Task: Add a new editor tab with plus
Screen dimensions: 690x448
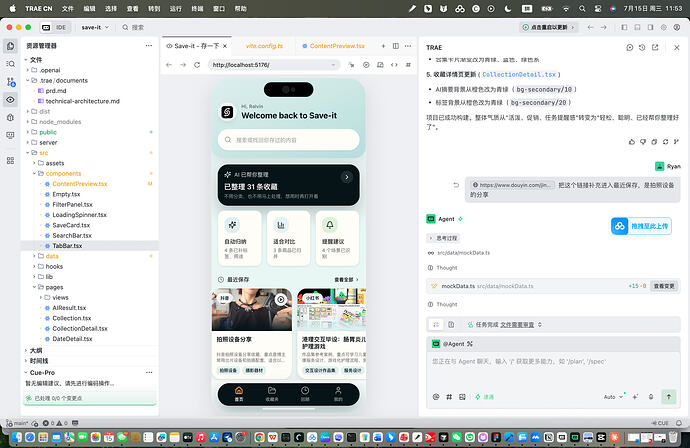Action: point(383,46)
